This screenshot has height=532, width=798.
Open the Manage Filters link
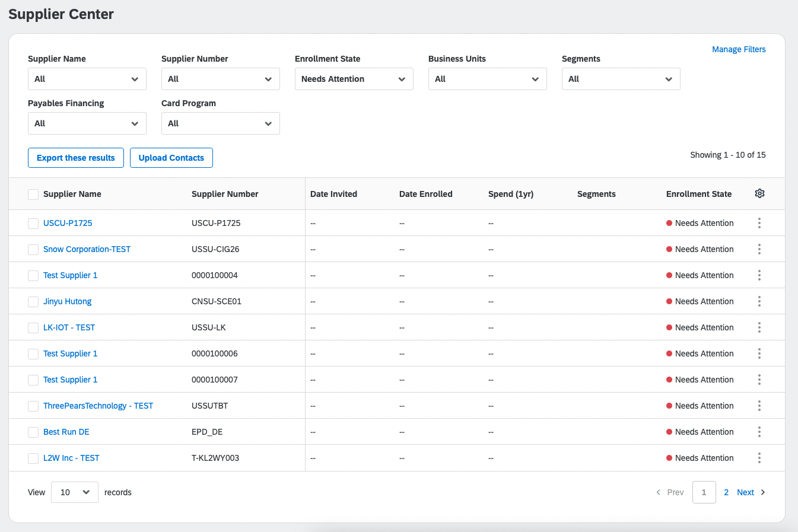[739, 49]
